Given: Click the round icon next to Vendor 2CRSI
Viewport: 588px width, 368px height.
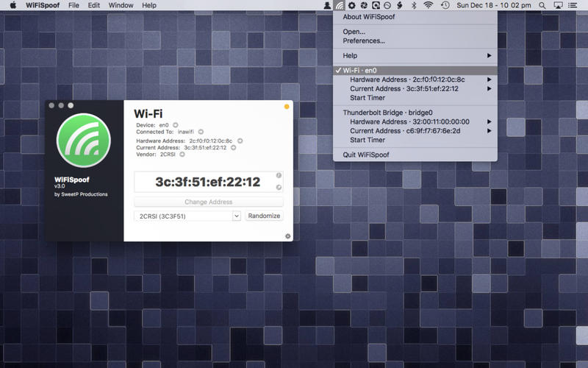Looking at the screenshot, I should (x=182, y=155).
